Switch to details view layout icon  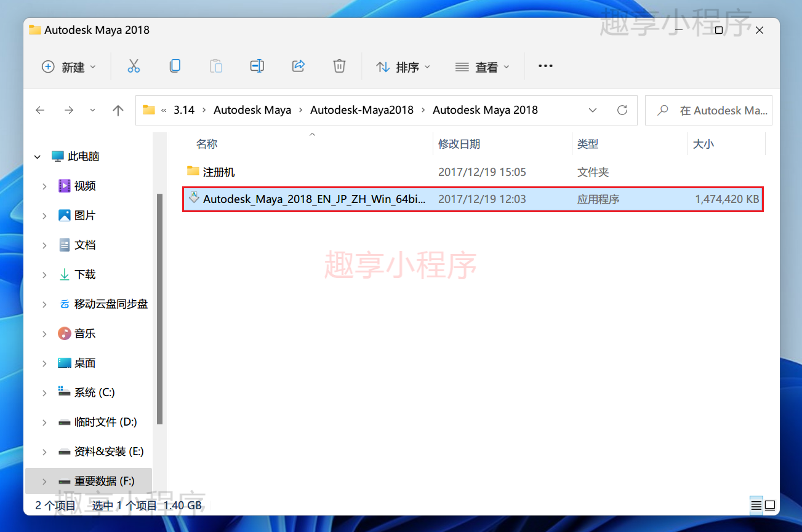756,506
